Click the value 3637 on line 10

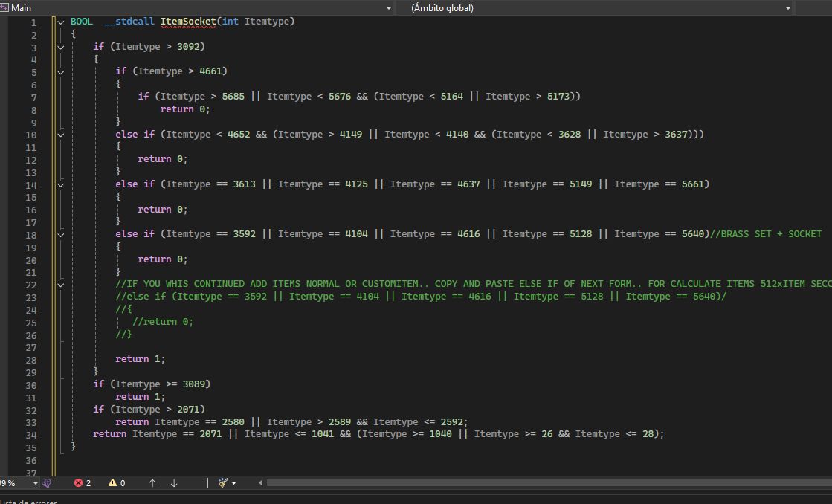676,135
